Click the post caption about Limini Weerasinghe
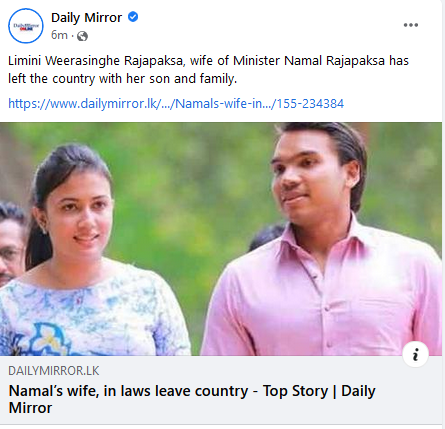 pyautogui.click(x=208, y=70)
